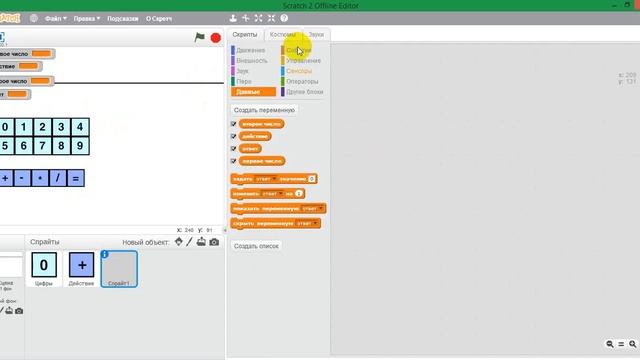Toggle the ответ variable checkbox

click(x=233, y=149)
